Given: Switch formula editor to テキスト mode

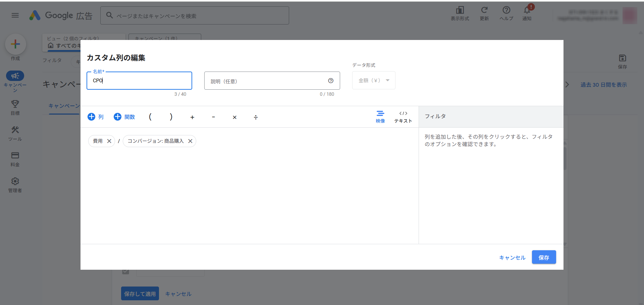Looking at the screenshot, I should 403,117.
